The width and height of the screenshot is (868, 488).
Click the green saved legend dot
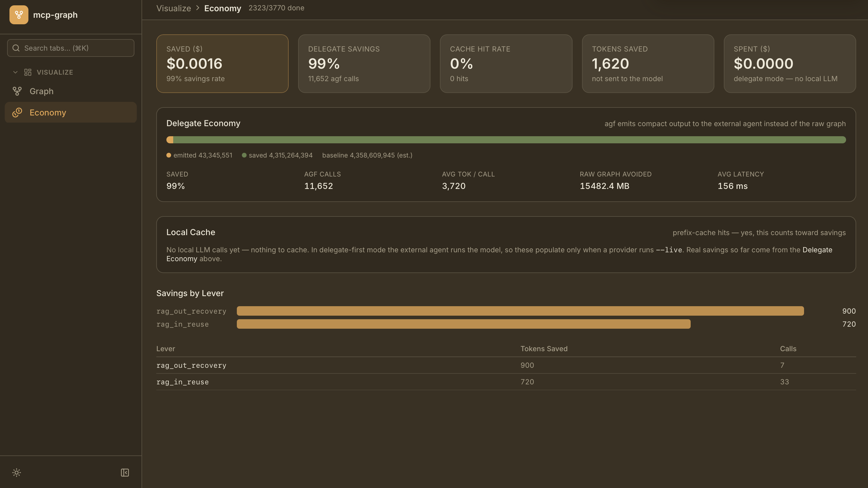tap(244, 155)
